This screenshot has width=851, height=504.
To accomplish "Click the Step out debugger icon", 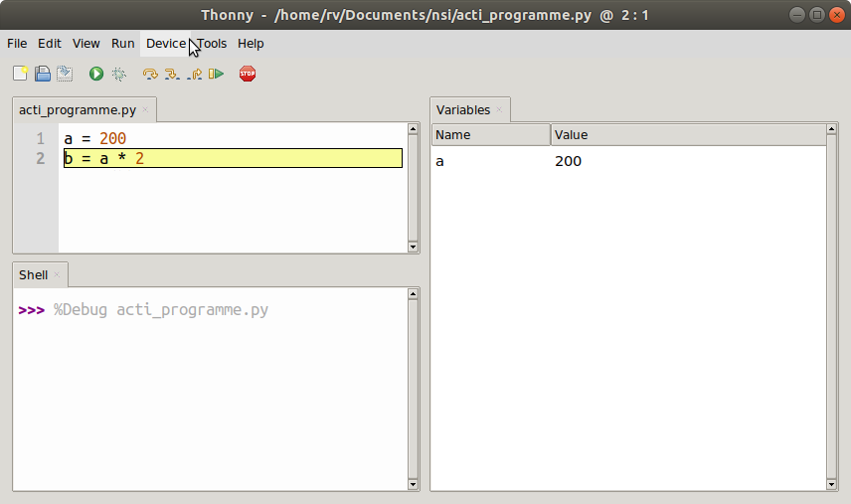I will coord(194,74).
